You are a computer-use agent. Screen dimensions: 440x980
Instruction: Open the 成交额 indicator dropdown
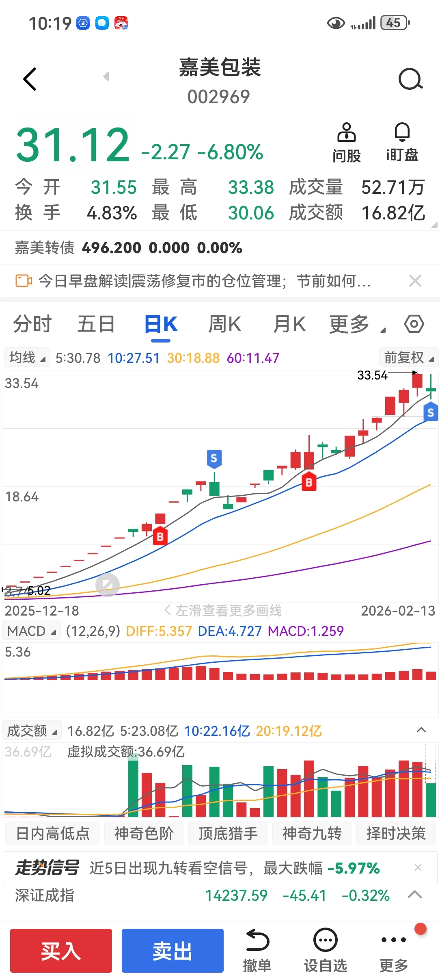pos(32,731)
